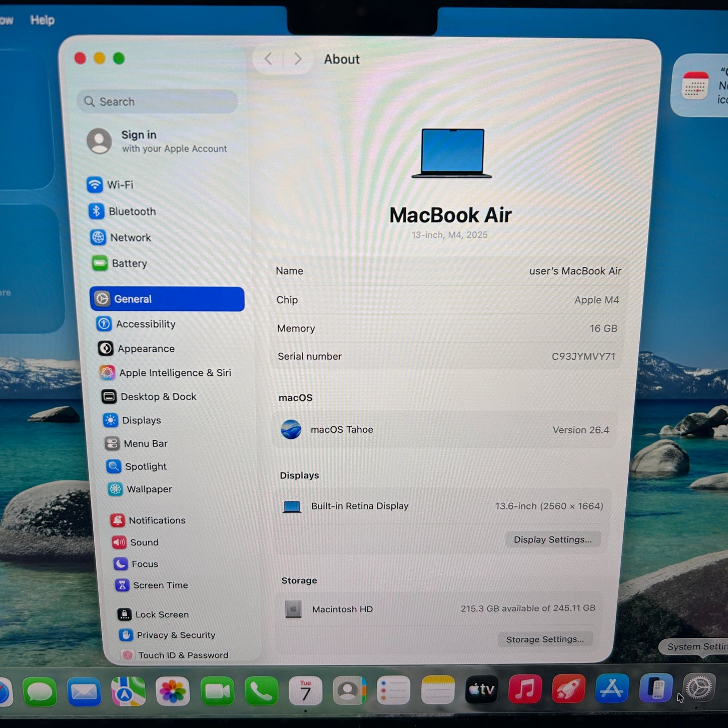Select Focus in the sidebar
The height and width of the screenshot is (728, 728).
coord(145,564)
